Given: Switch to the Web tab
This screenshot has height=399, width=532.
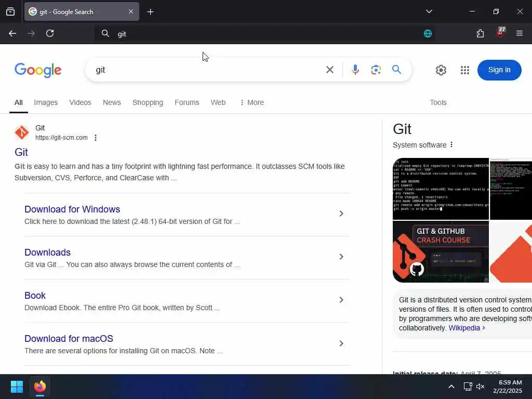Looking at the screenshot, I should coord(218,102).
